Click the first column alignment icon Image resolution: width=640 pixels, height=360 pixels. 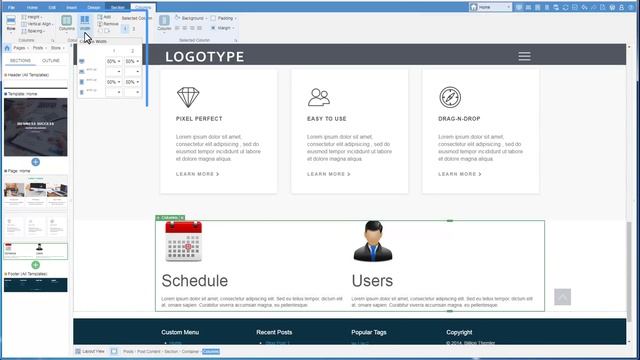[177, 28]
